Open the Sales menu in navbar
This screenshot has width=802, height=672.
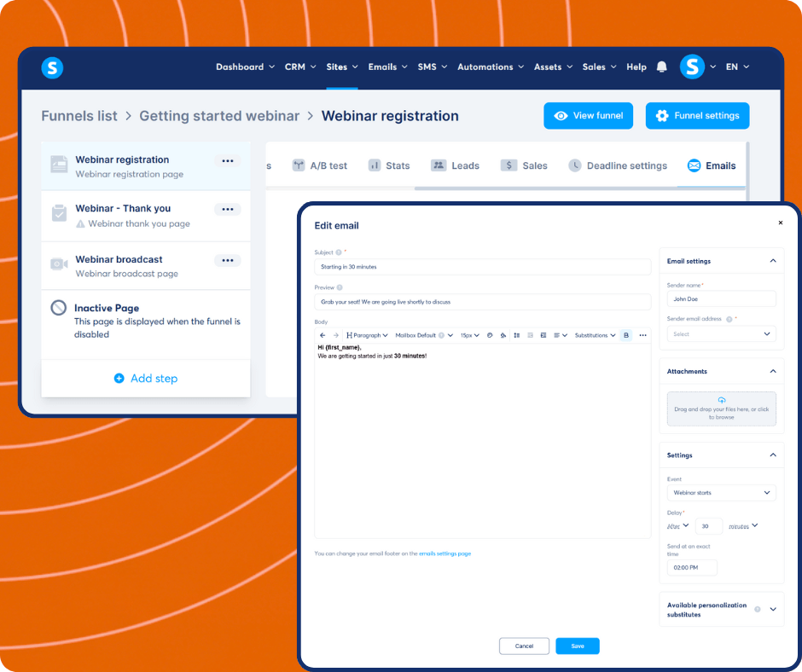[600, 67]
